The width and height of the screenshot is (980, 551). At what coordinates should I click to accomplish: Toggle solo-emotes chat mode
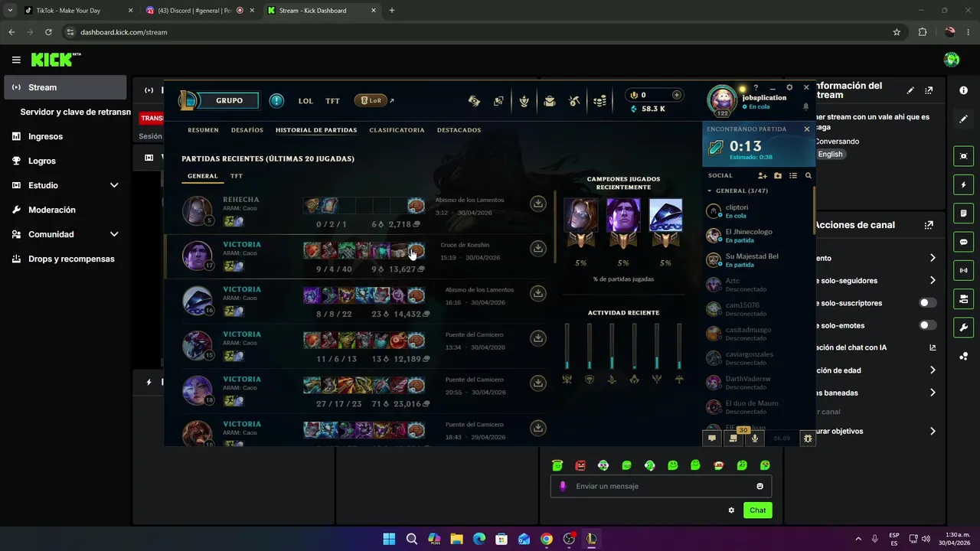(928, 325)
